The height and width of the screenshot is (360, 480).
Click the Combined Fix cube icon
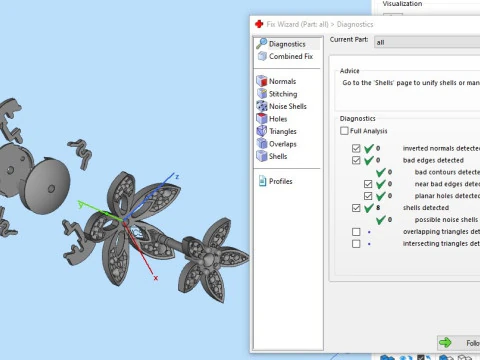[262, 56]
